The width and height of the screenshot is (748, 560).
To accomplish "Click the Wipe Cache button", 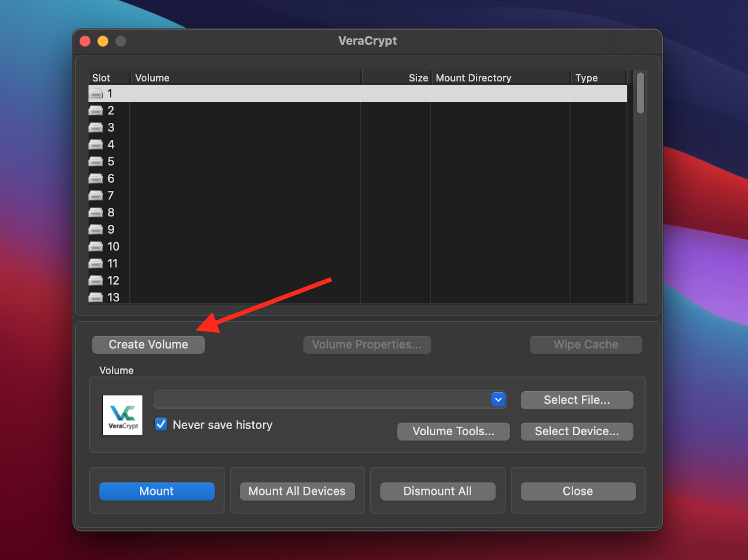I will [x=586, y=345].
